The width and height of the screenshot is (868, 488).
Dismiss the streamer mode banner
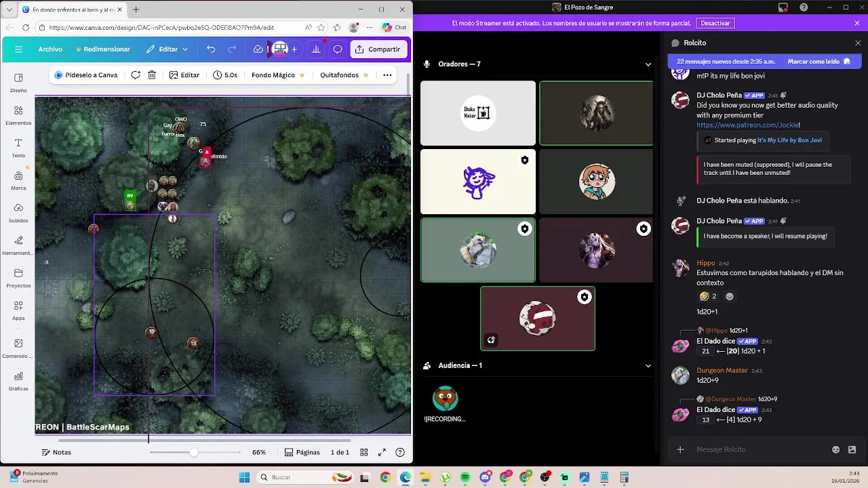857,23
